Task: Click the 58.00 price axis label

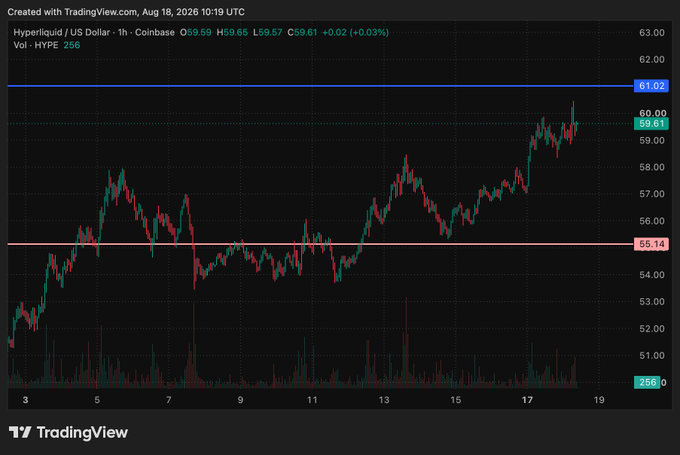Action: [651, 167]
